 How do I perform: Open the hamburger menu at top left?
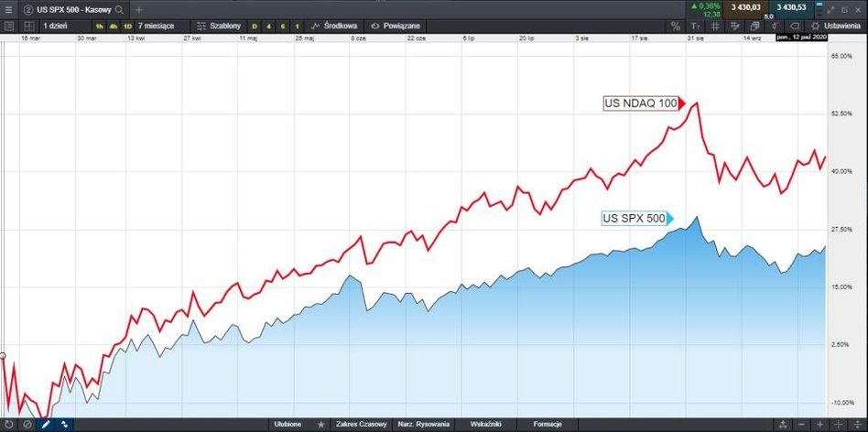click(8, 8)
